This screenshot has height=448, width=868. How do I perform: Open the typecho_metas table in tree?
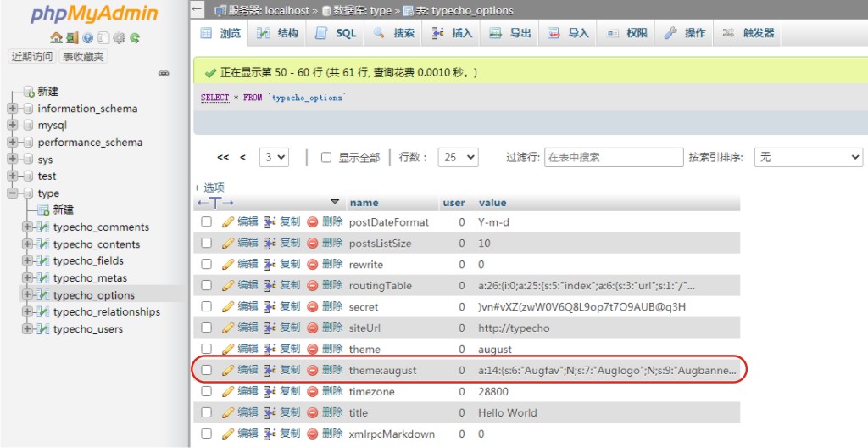(90, 277)
